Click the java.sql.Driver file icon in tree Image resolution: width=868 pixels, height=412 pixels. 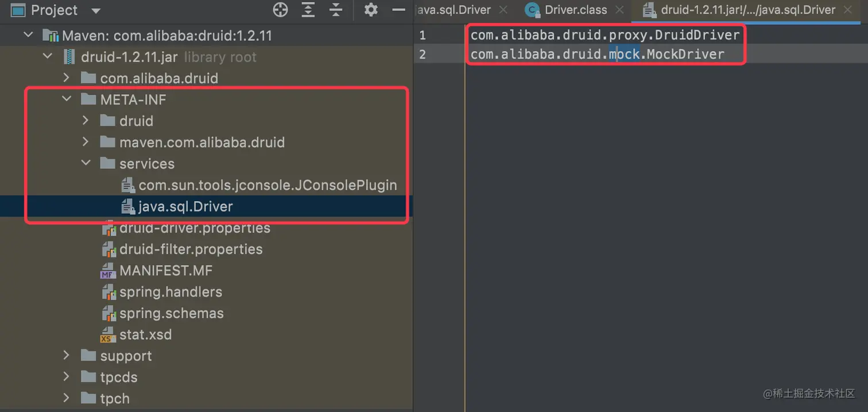(x=127, y=206)
